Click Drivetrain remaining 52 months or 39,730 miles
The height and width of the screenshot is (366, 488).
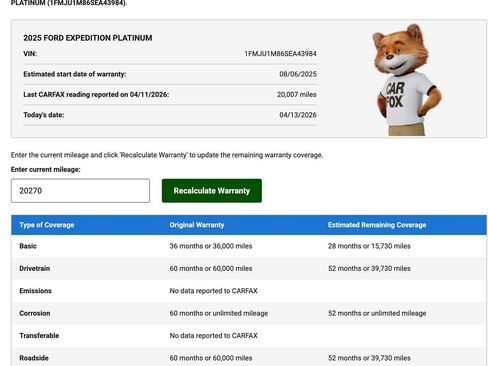pyautogui.click(x=369, y=268)
